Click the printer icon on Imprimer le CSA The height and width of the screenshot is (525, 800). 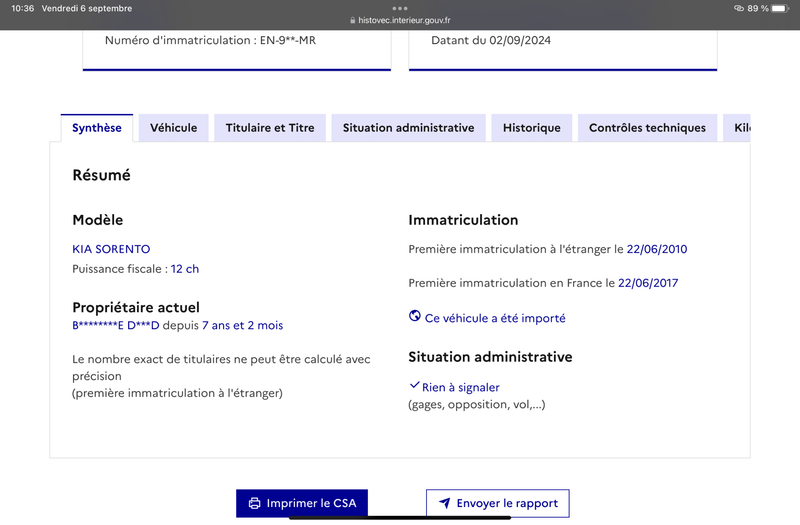point(254,504)
